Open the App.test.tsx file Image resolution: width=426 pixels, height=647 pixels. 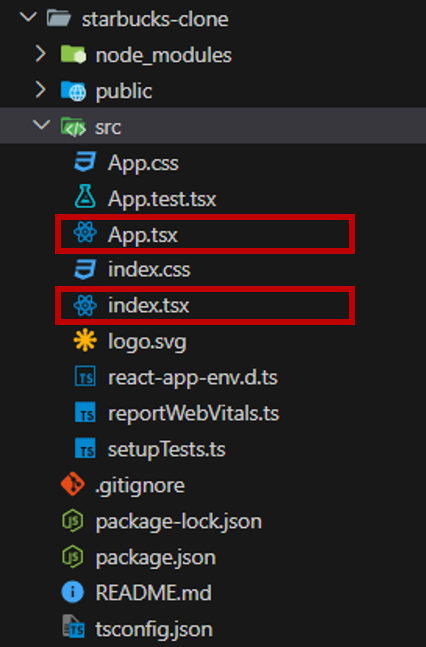click(x=162, y=199)
